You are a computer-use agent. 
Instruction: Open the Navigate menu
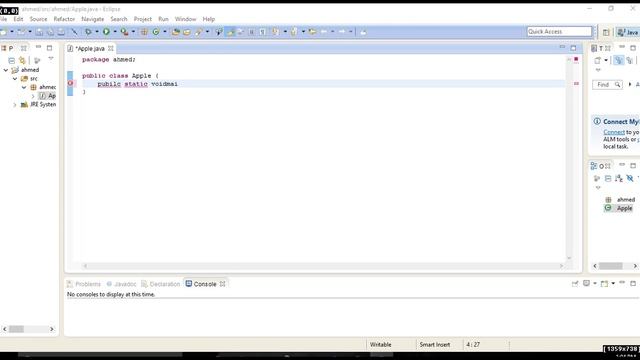[93, 19]
